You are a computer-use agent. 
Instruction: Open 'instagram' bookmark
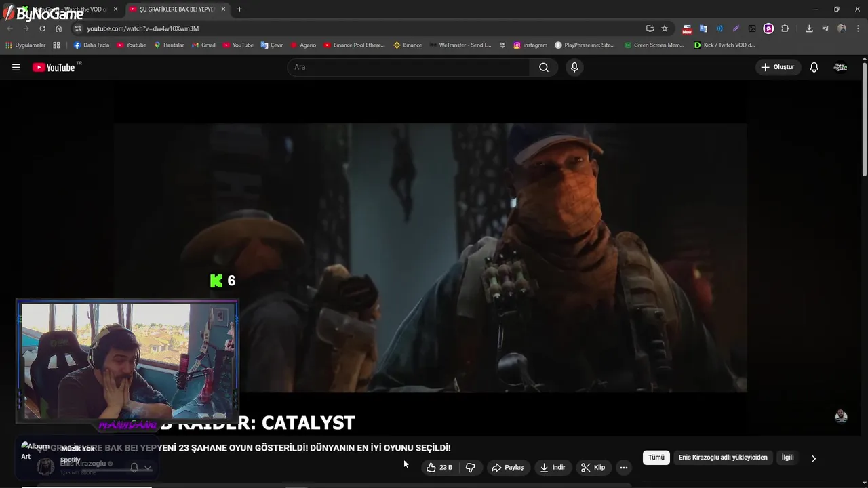[530, 45]
